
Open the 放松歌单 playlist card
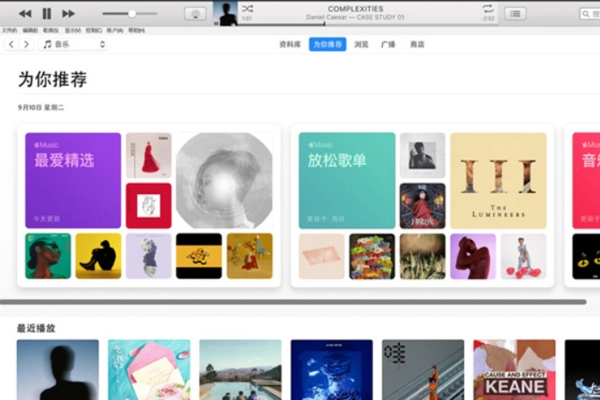pos(347,180)
